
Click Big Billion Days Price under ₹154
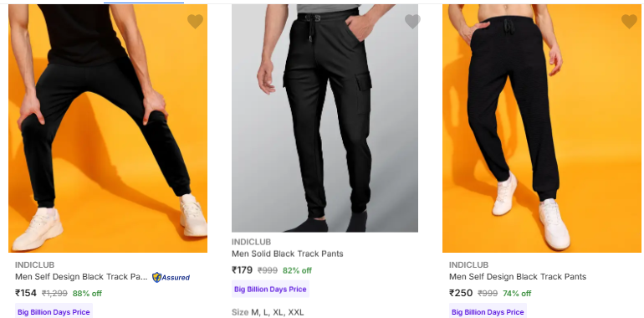[54, 312]
